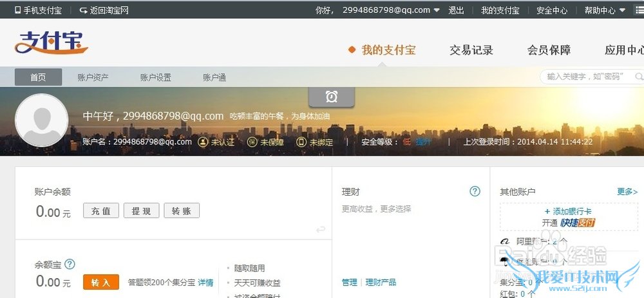644x298 pixels.
Task: Click the 快捷支付 logo
Action: [578, 223]
